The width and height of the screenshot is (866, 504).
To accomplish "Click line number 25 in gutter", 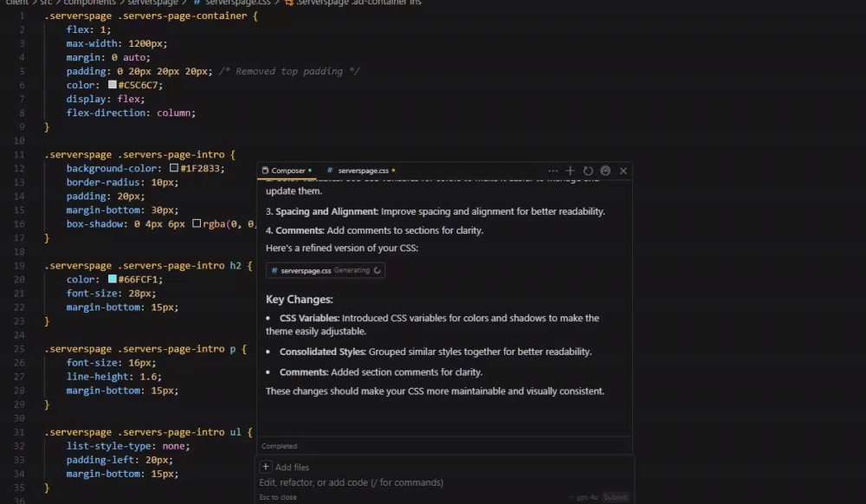I will [19, 349].
